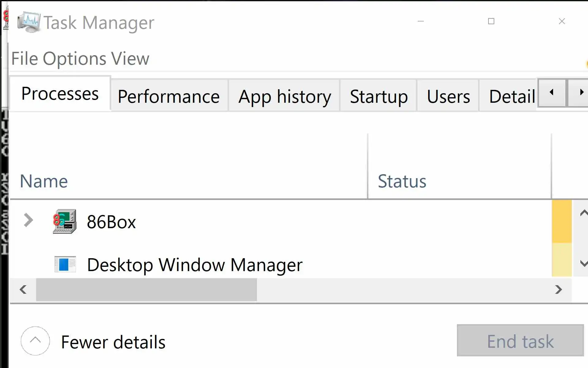Click the Fewer details circle arrow icon
This screenshot has height=368, width=588.
click(35, 341)
